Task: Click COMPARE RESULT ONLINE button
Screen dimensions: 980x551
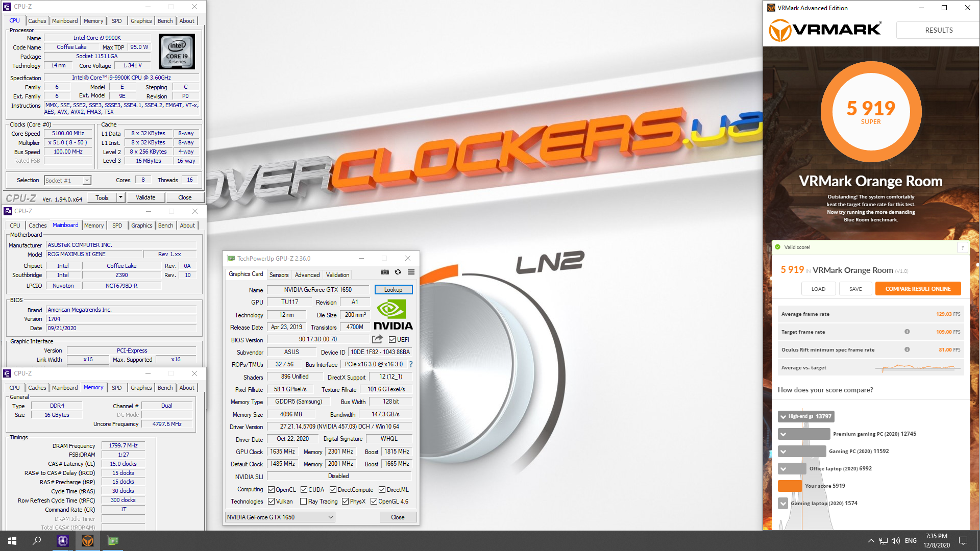Action: [x=918, y=289]
